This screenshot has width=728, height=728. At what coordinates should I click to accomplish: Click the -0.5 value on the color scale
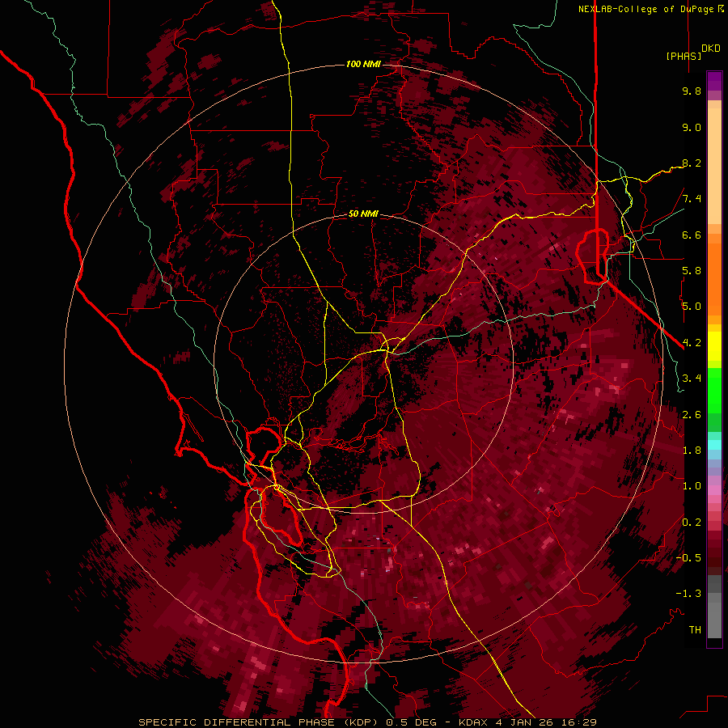(688, 558)
